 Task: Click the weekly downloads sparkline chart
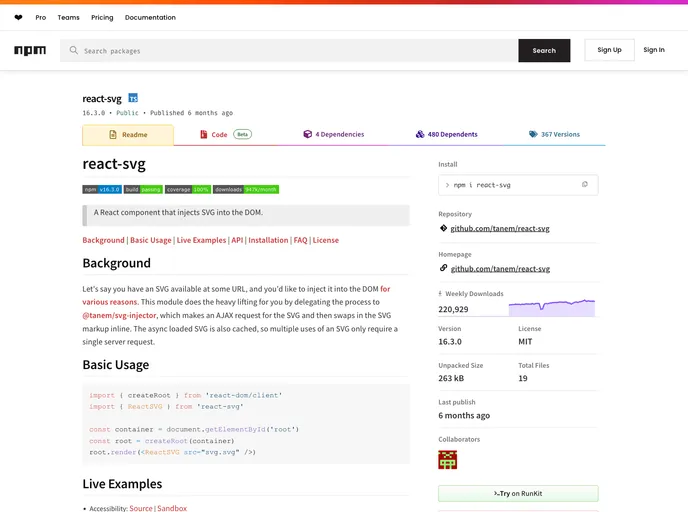(x=552, y=308)
